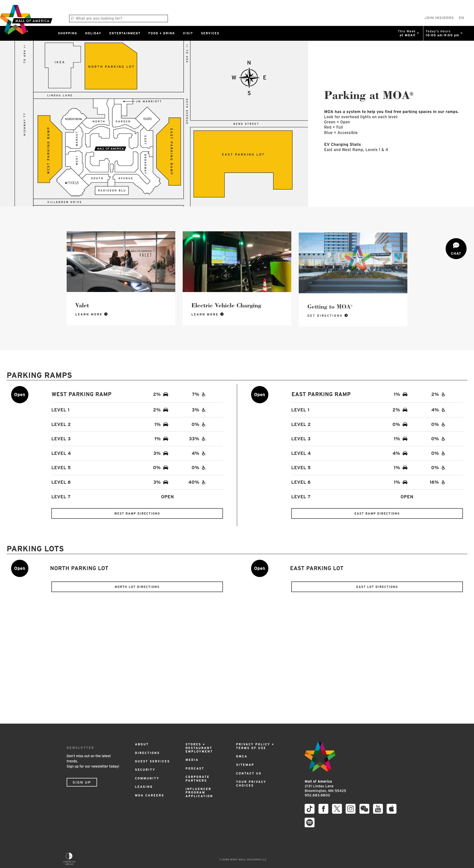Select North Parking Lot on the map
This screenshot has height=868, width=474.
coord(111,66)
